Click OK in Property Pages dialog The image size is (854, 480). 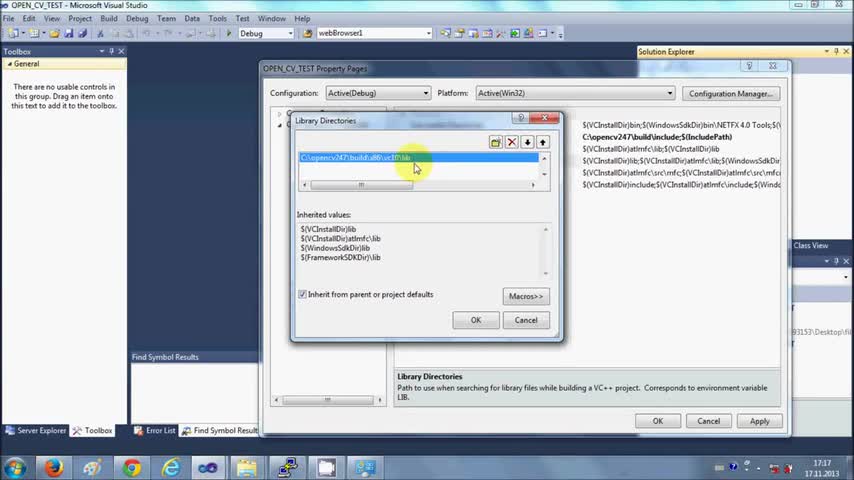(x=657, y=421)
